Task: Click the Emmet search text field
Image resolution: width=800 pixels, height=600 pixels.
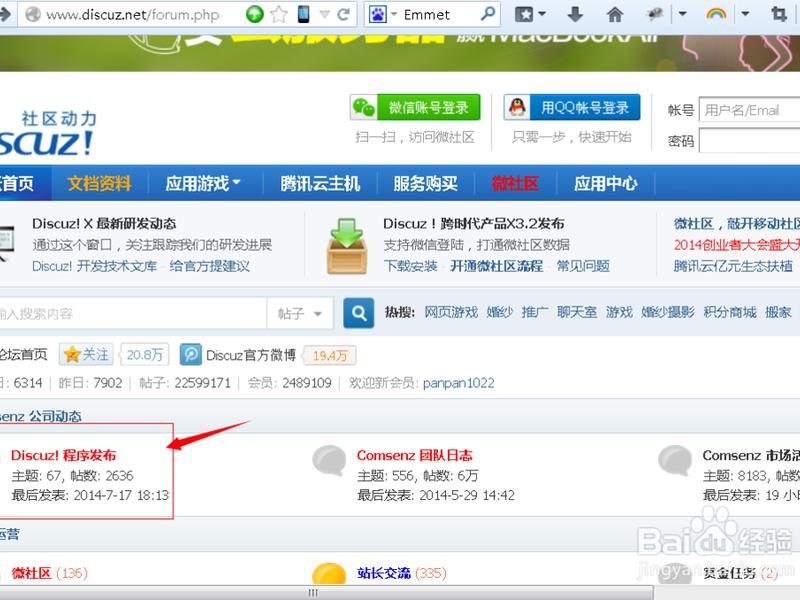Action: point(439,15)
